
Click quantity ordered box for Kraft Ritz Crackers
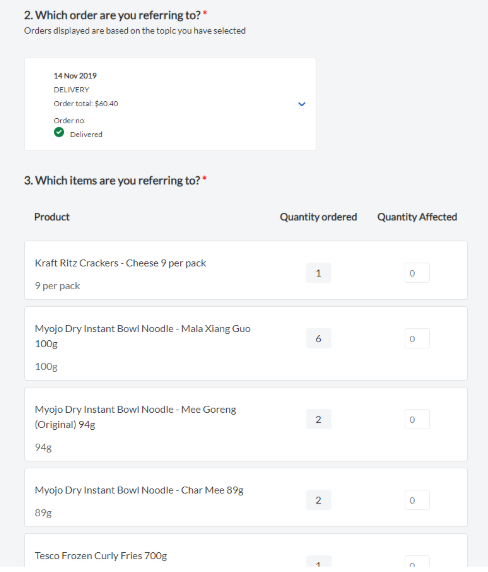click(x=318, y=273)
